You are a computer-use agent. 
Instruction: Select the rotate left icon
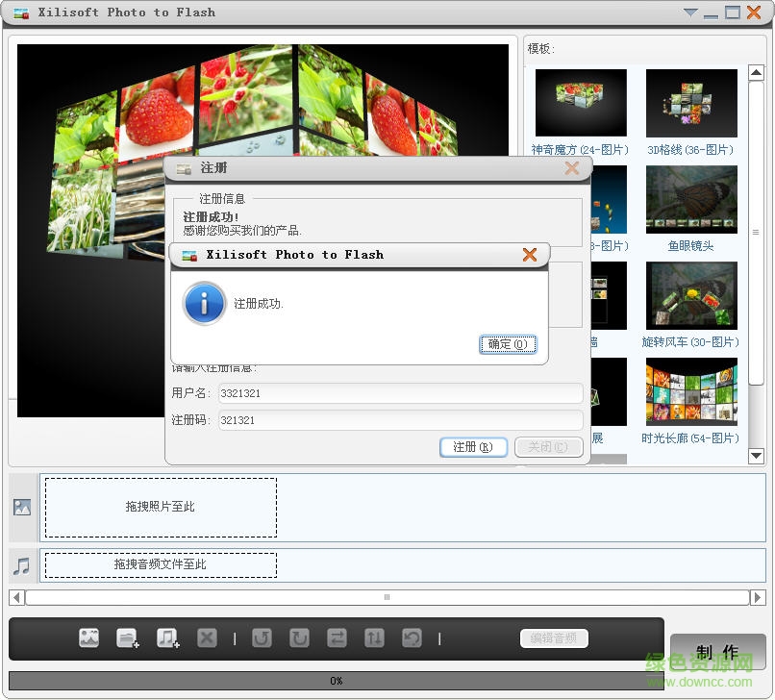(x=260, y=637)
